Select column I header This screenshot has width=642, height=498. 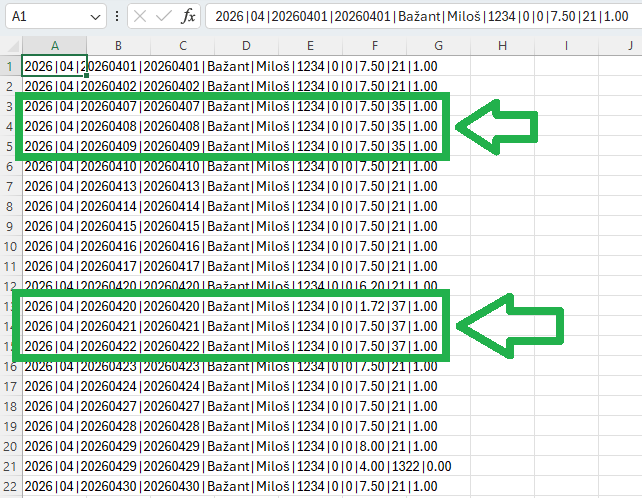(567, 45)
